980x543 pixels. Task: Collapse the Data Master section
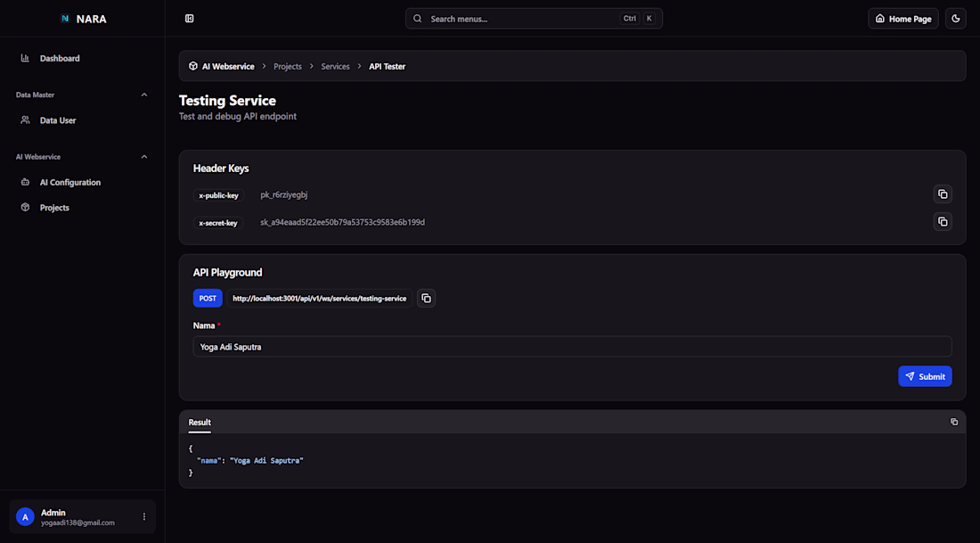tap(144, 95)
